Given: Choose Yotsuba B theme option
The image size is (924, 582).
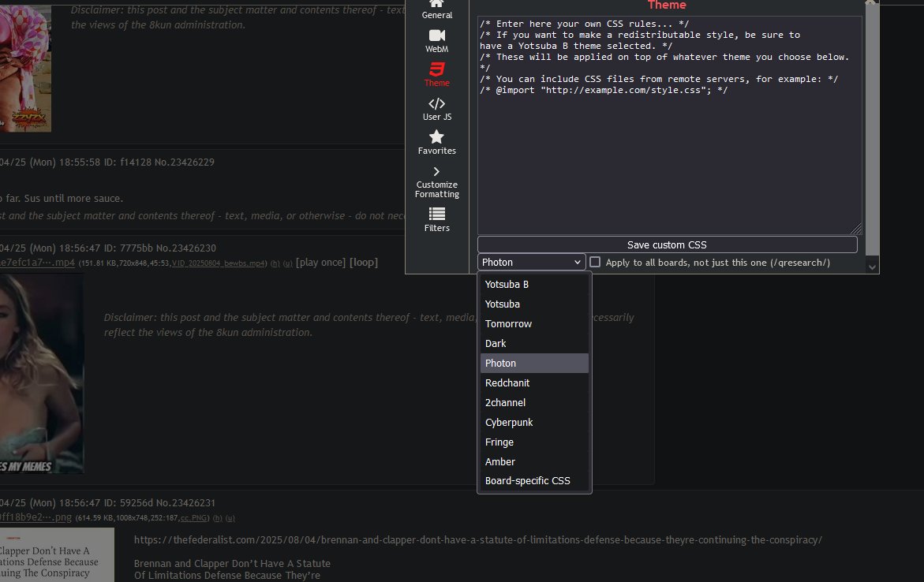Looking at the screenshot, I should (x=534, y=285).
